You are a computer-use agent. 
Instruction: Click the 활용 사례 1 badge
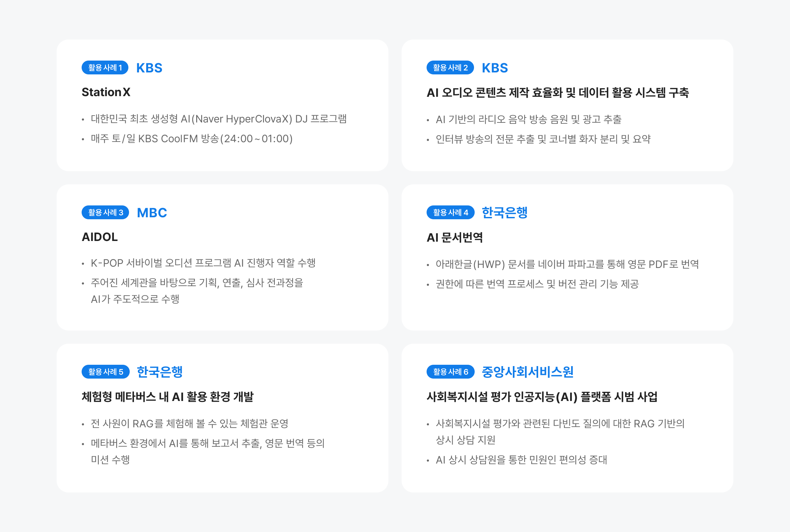pos(105,67)
